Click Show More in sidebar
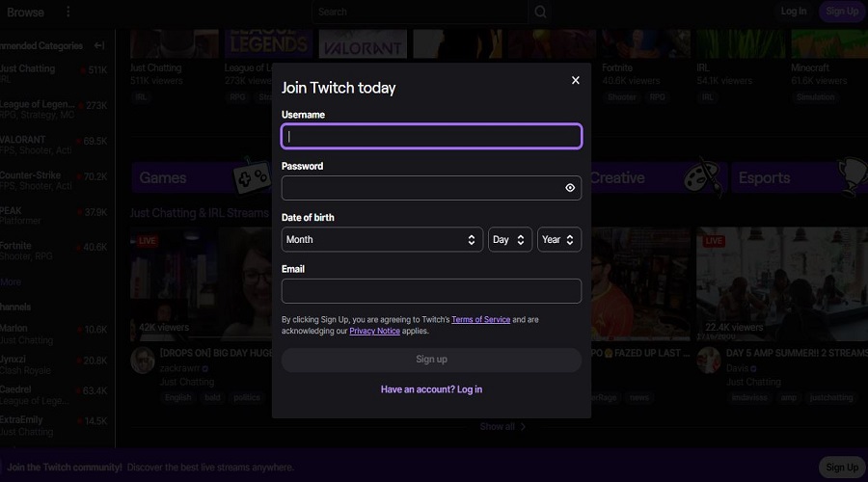This screenshot has width=868, height=482. (x=11, y=281)
